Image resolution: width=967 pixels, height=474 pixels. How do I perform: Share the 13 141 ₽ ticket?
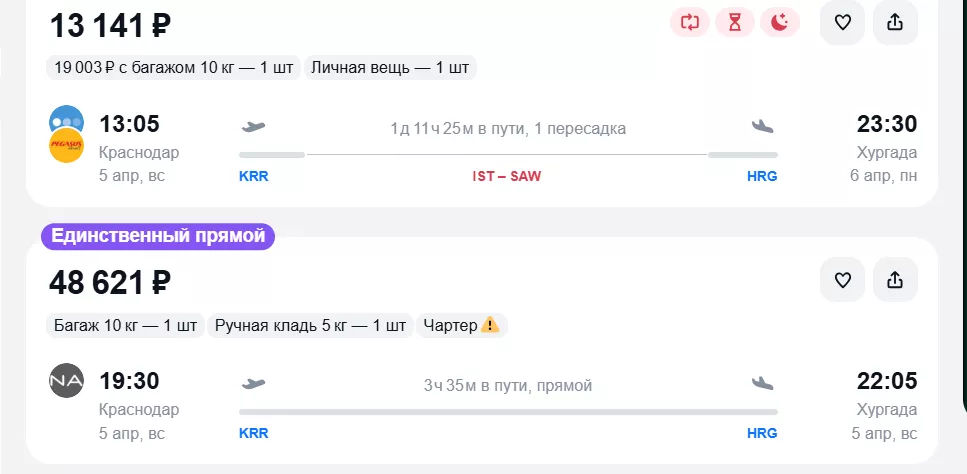895,22
